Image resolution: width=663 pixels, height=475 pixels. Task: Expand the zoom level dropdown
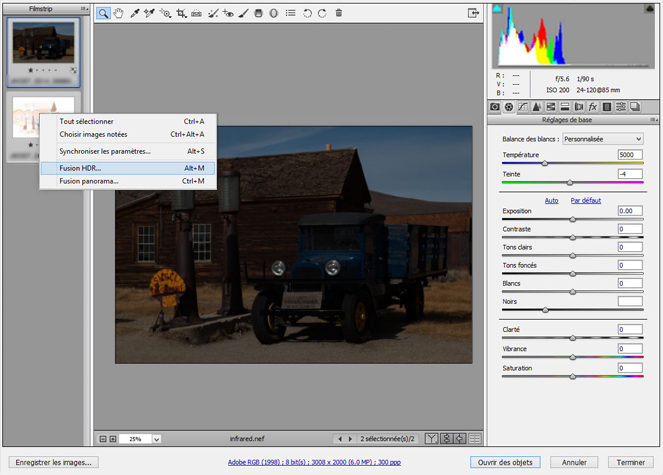(157, 439)
